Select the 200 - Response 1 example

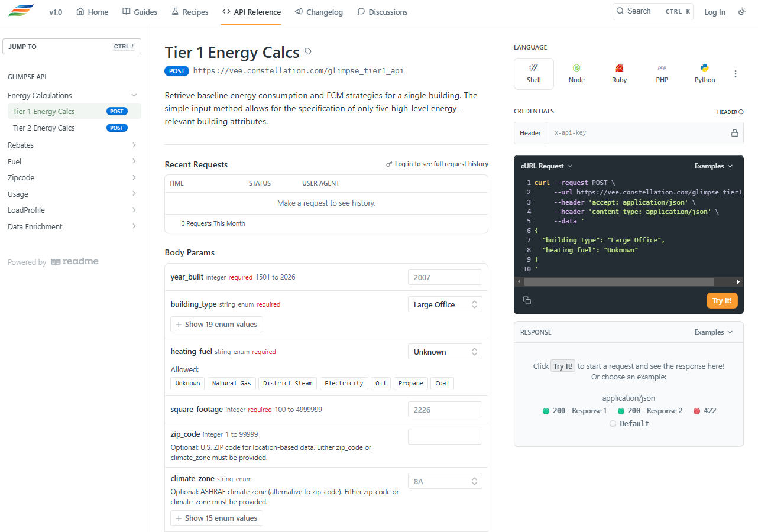click(575, 411)
